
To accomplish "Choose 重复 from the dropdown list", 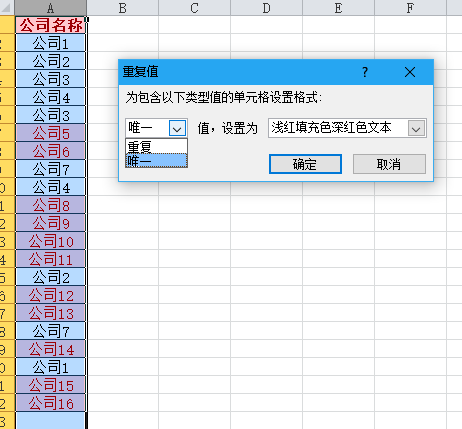I will [156, 146].
